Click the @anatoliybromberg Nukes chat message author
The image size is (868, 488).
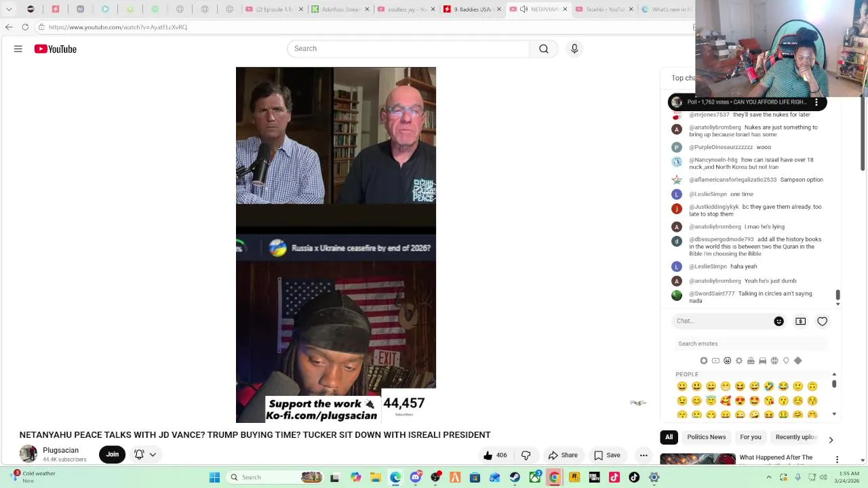(x=715, y=127)
